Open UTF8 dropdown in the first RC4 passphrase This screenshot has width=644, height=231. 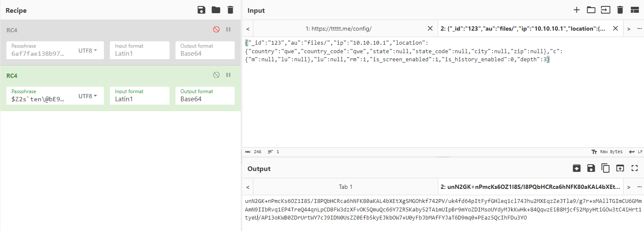click(88, 50)
